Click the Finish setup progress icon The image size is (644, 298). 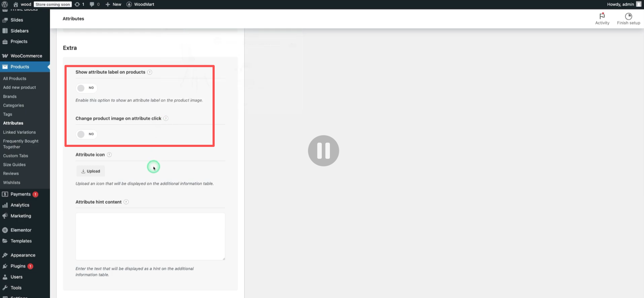tap(628, 16)
